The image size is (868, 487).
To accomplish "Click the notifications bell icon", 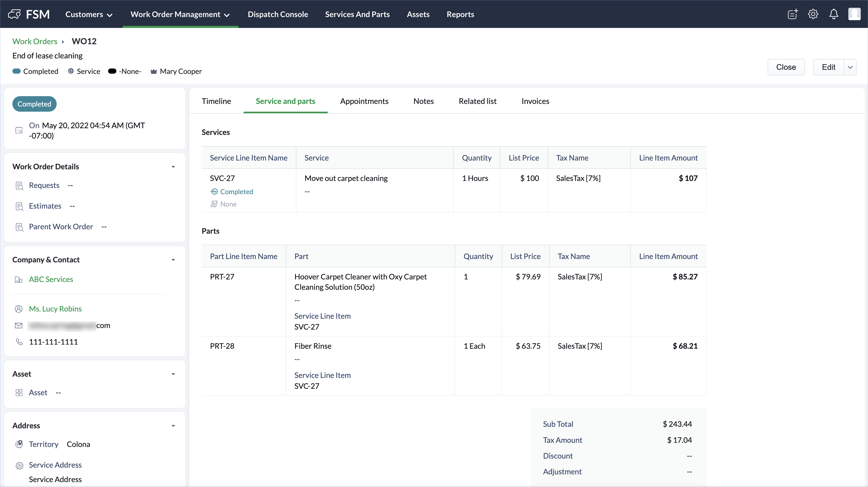I will [833, 14].
